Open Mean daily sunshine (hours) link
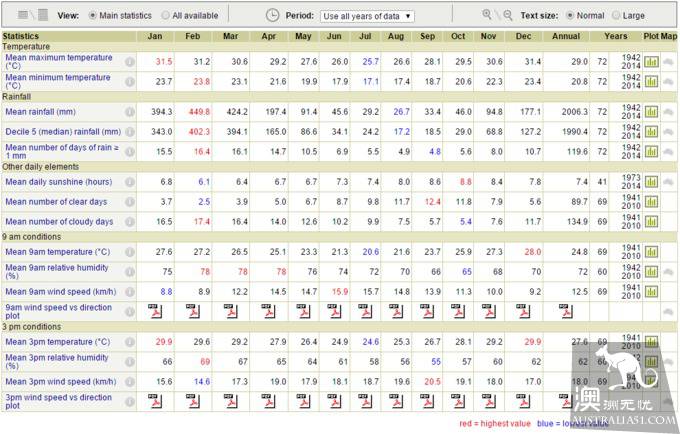The image size is (680, 434). click(59, 182)
